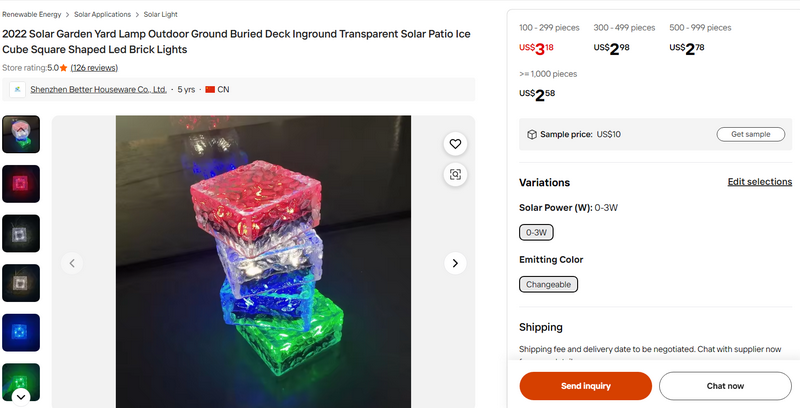Select the Changeable emitting color option

pyautogui.click(x=548, y=284)
